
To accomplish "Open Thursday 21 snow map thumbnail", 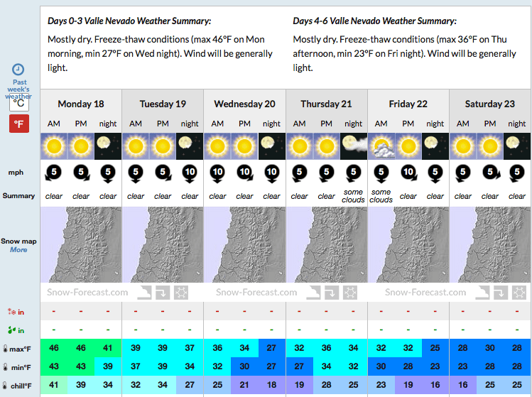I will click(x=327, y=244).
